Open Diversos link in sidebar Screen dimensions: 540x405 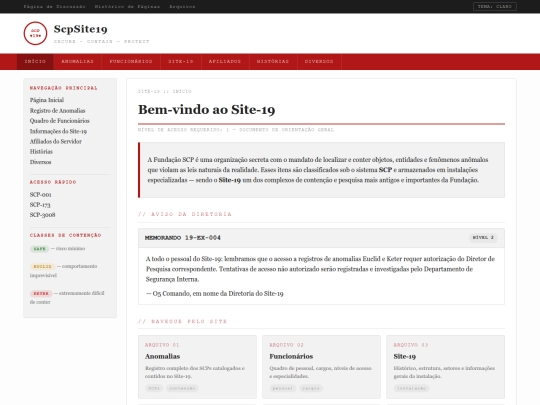click(41, 162)
